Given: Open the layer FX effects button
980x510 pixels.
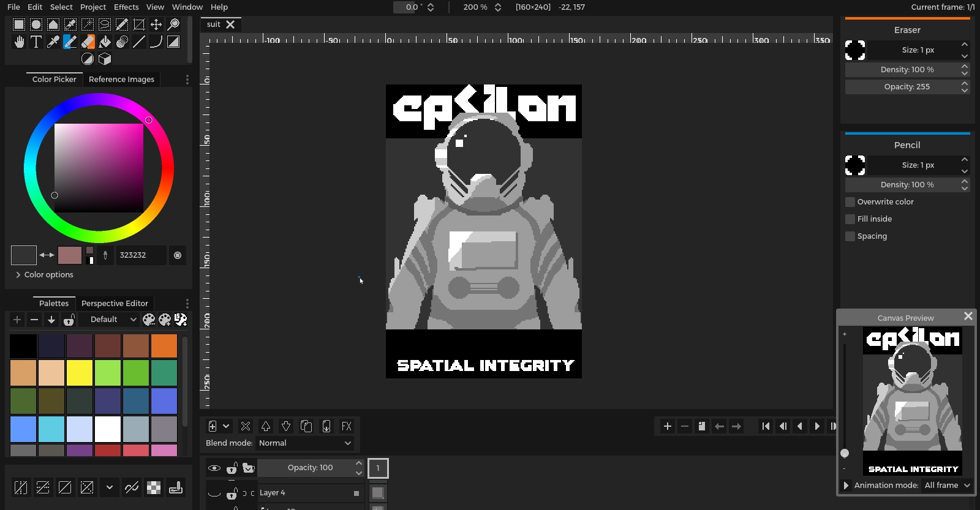Looking at the screenshot, I should click(x=346, y=426).
